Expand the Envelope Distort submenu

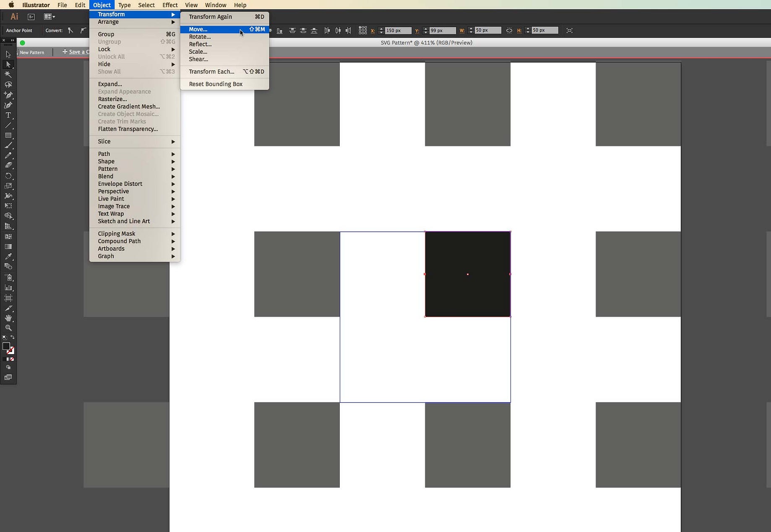tap(135, 184)
